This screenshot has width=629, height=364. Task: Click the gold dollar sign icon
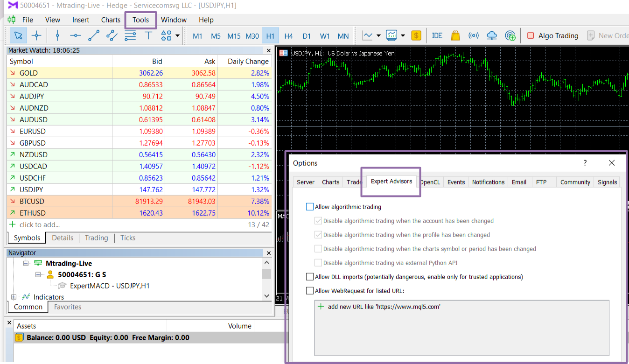coord(416,35)
